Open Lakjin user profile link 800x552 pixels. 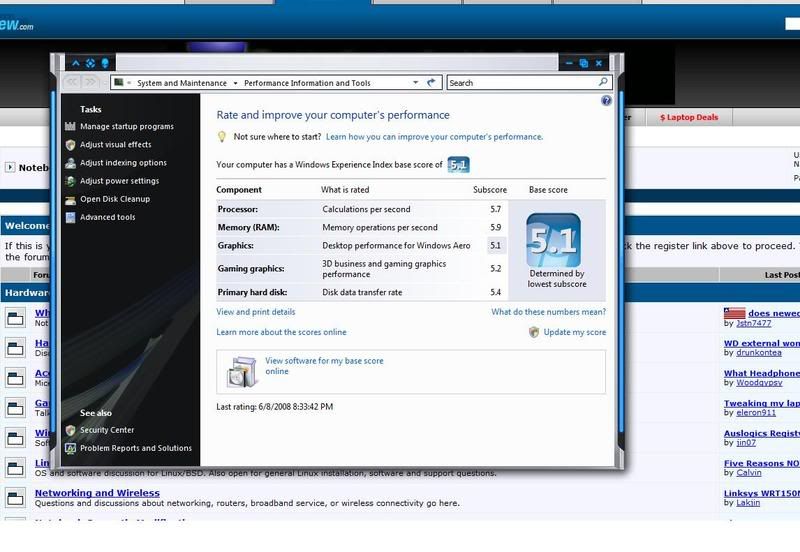(x=747, y=503)
